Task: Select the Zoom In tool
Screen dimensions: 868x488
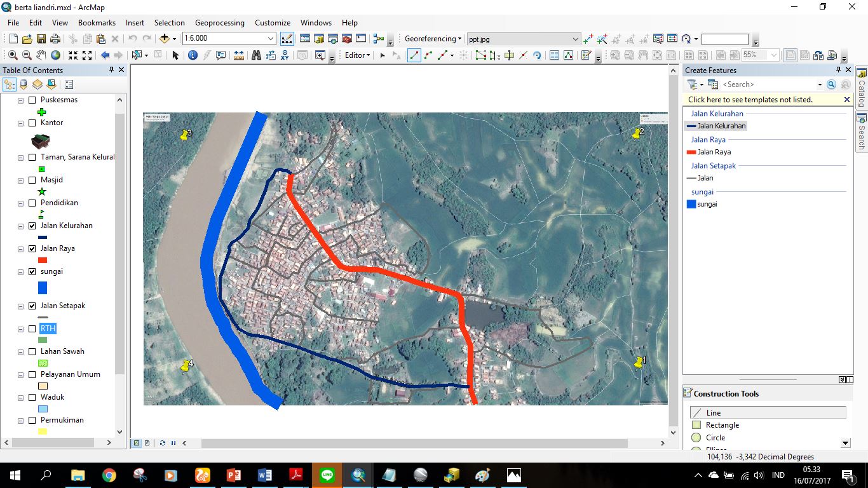Action: coord(13,55)
